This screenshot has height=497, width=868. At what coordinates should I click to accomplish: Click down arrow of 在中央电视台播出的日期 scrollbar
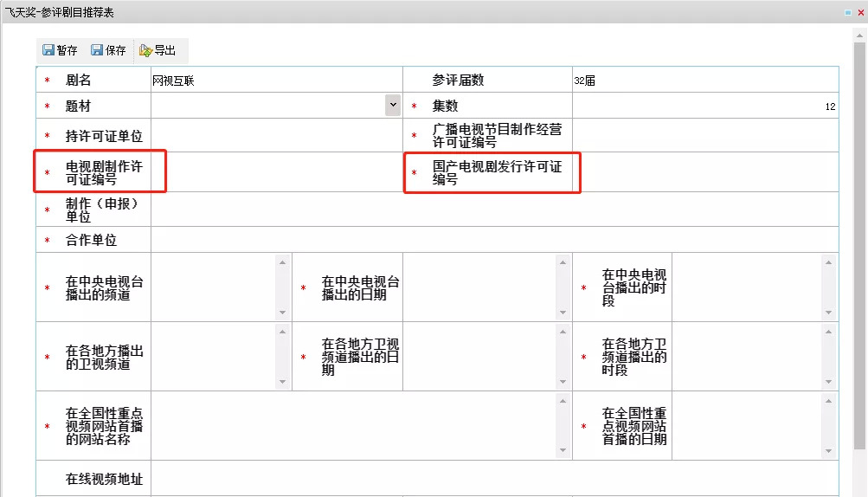pyautogui.click(x=563, y=313)
